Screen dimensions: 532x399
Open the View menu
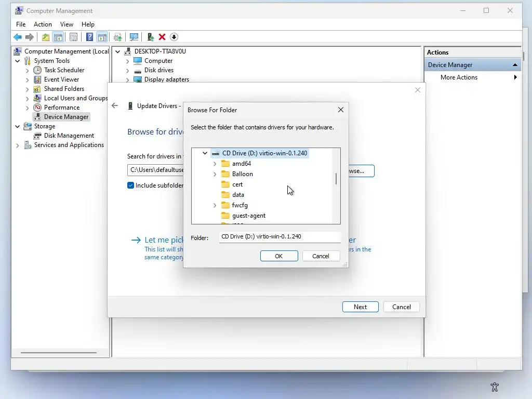click(x=66, y=24)
